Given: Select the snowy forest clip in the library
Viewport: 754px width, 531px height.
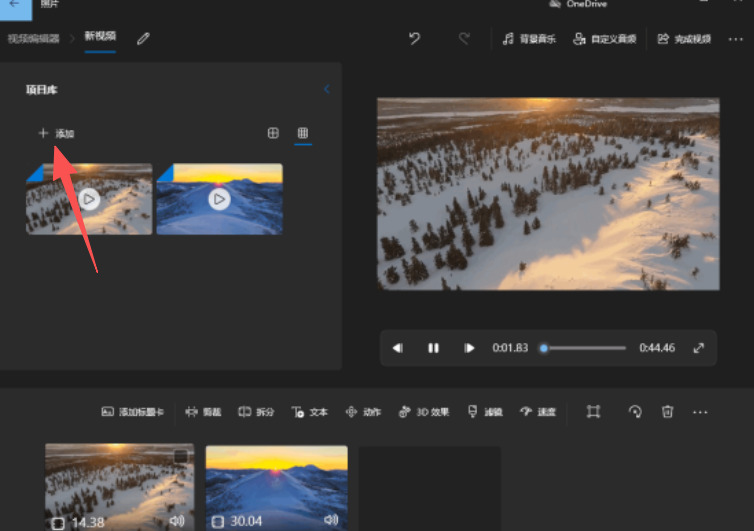Looking at the screenshot, I should (x=89, y=199).
